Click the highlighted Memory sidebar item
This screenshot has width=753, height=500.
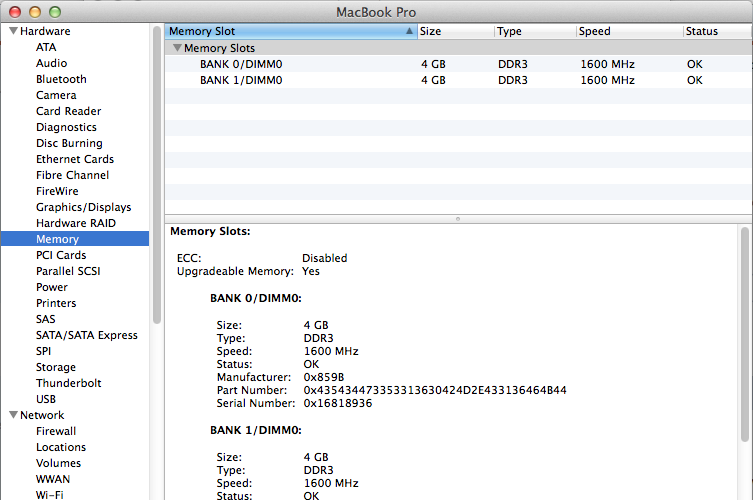point(75,239)
